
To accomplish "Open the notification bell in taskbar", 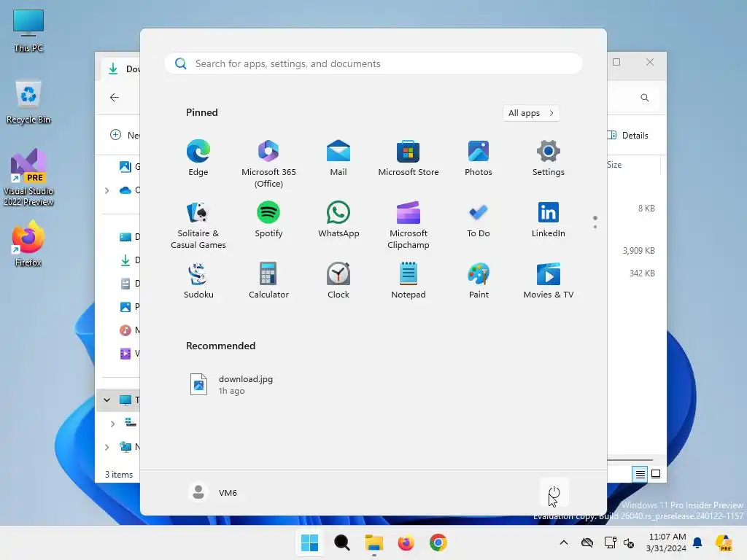I will (697, 542).
